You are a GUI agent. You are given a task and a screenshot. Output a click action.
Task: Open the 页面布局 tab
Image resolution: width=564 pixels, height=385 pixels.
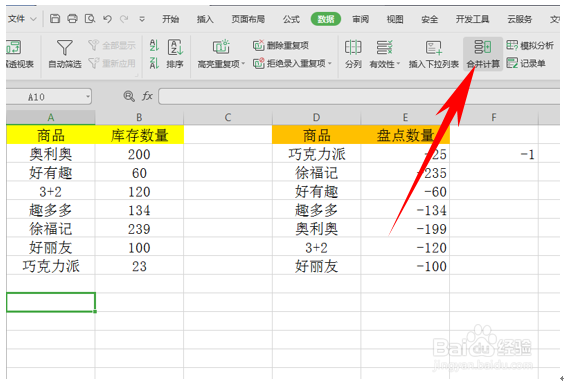[248, 19]
